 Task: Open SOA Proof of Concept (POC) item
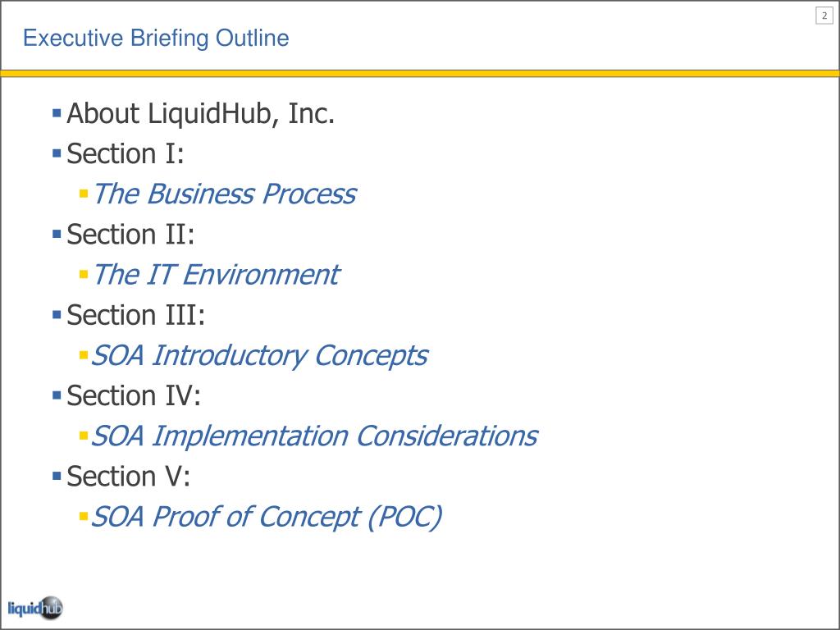coord(267,517)
